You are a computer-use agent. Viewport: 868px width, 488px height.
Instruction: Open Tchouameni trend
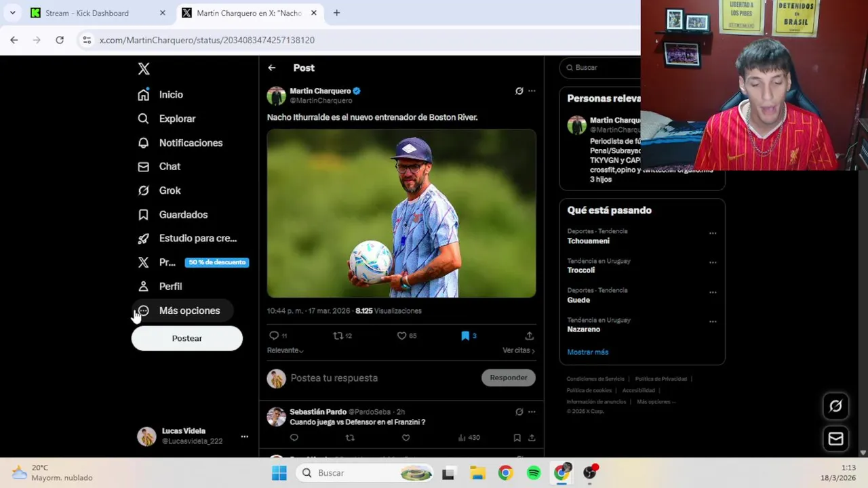pos(588,241)
